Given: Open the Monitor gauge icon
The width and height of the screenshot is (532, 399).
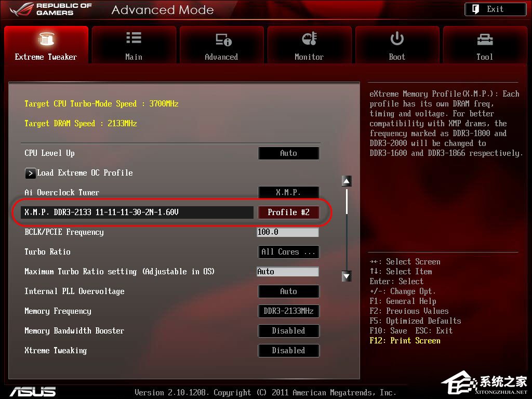Looking at the screenshot, I should tap(310, 38).
